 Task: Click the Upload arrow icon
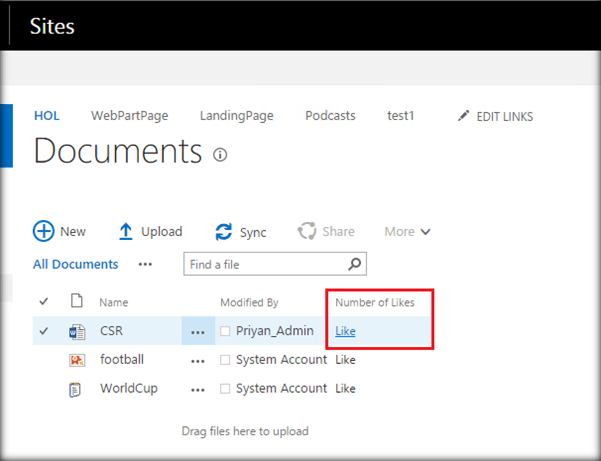[x=126, y=231]
